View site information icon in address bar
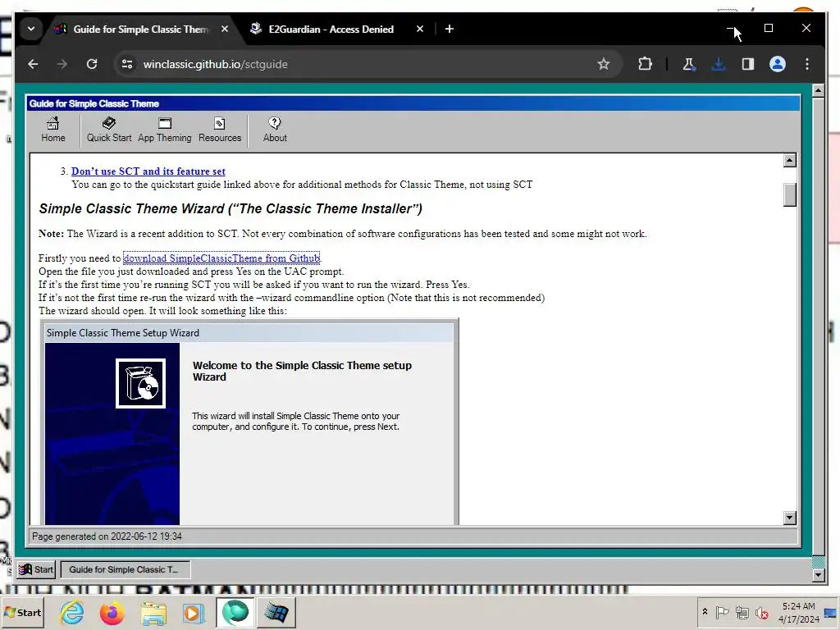 (127, 64)
